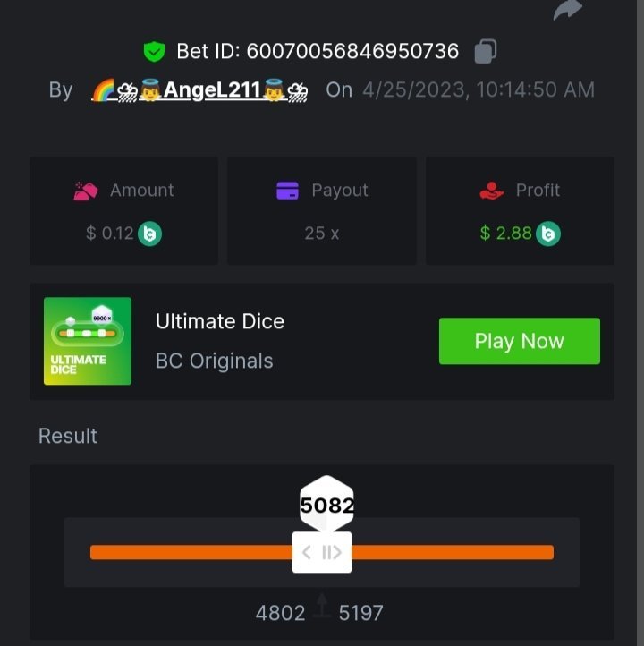Click the pink Amount icon
This screenshot has width=644, height=646.
pyautogui.click(x=86, y=191)
